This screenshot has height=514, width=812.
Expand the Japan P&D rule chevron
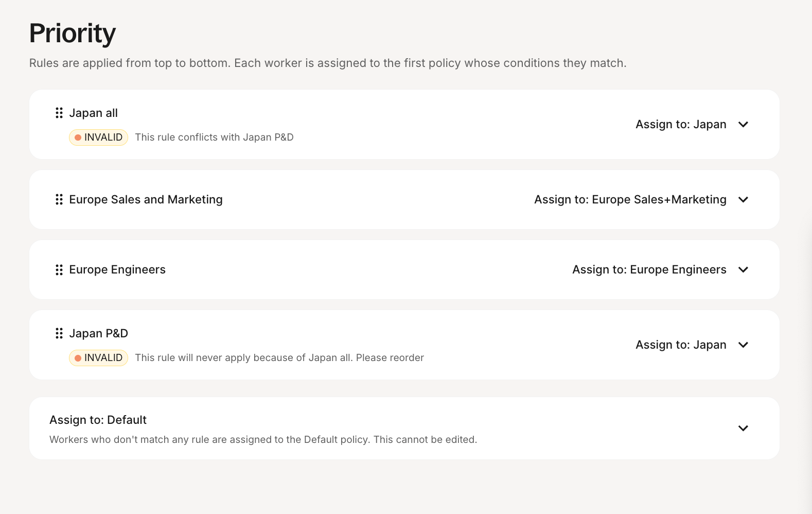click(743, 345)
